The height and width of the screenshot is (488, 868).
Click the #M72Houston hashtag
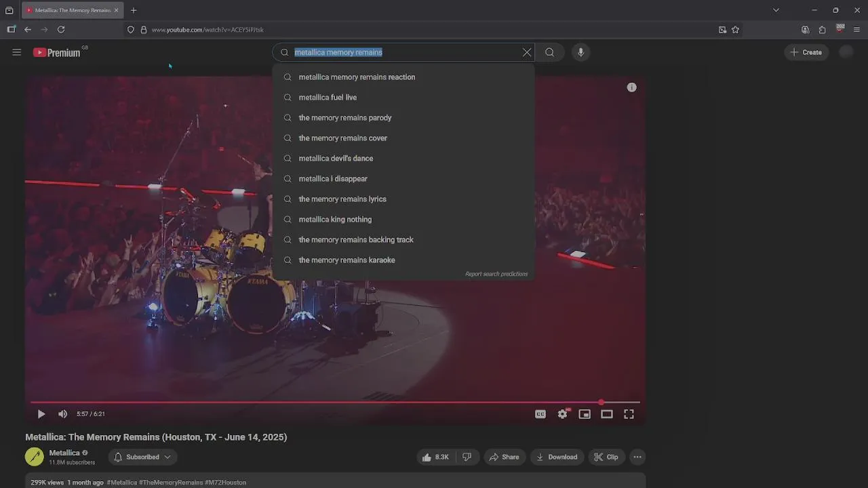coord(225,483)
